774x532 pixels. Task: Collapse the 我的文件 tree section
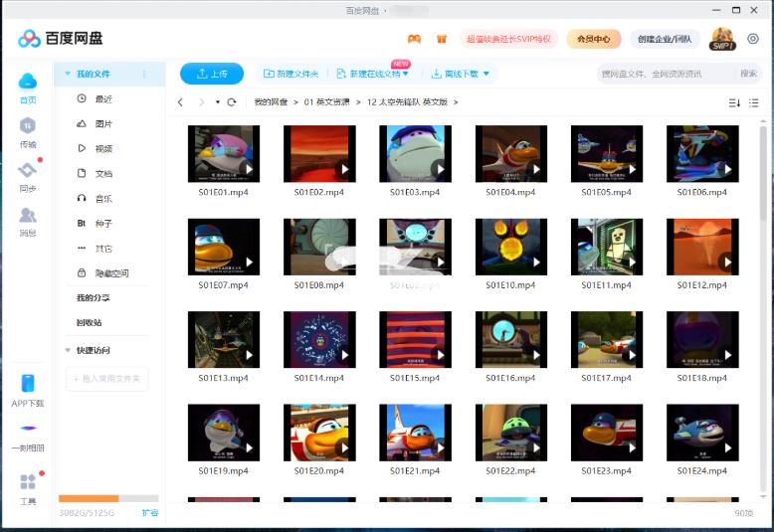[68, 74]
